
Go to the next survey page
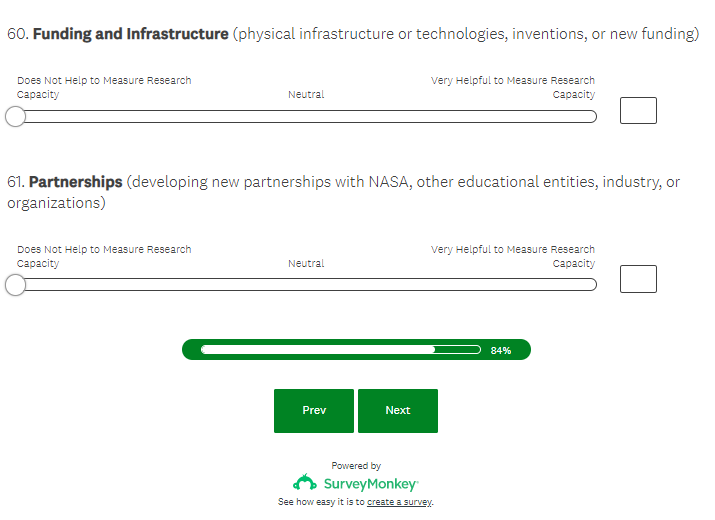point(397,410)
